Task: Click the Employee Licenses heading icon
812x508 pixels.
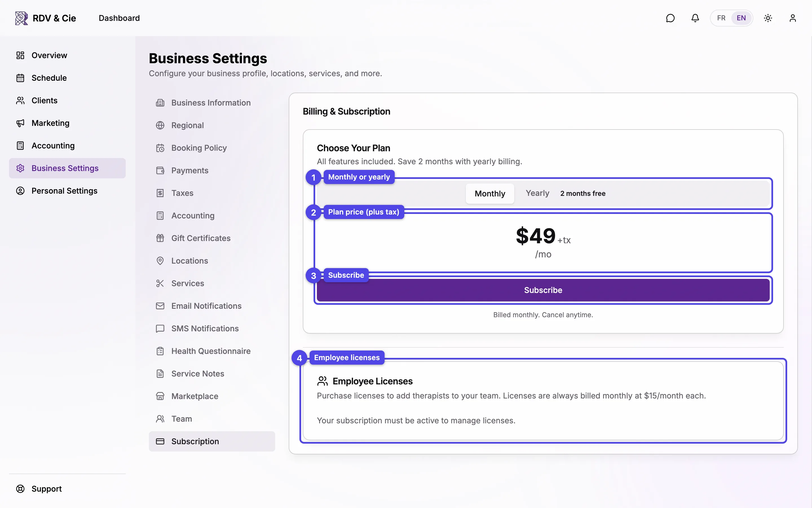Action: click(x=322, y=381)
